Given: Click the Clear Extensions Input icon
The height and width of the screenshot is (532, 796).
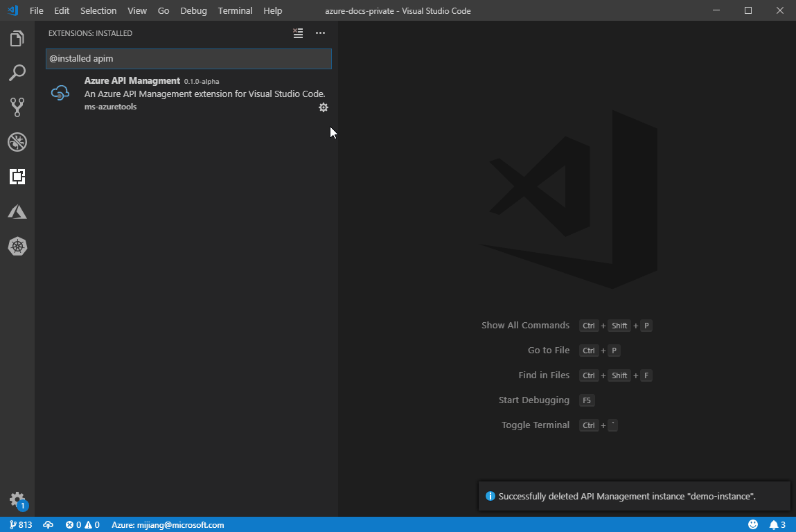Looking at the screenshot, I should pos(298,33).
